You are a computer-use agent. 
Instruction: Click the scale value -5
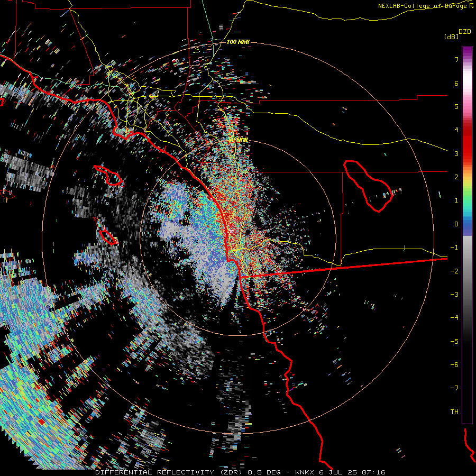(x=454, y=341)
